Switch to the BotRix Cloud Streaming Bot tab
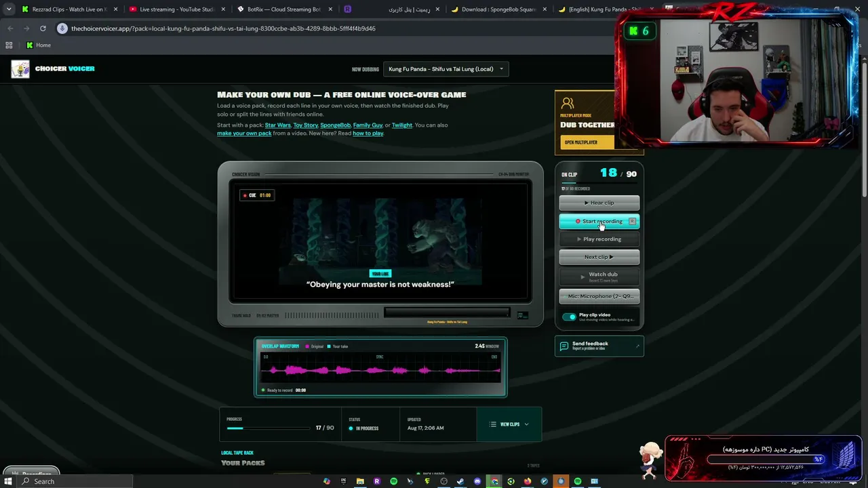This screenshot has height=488, width=868. [x=283, y=9]
